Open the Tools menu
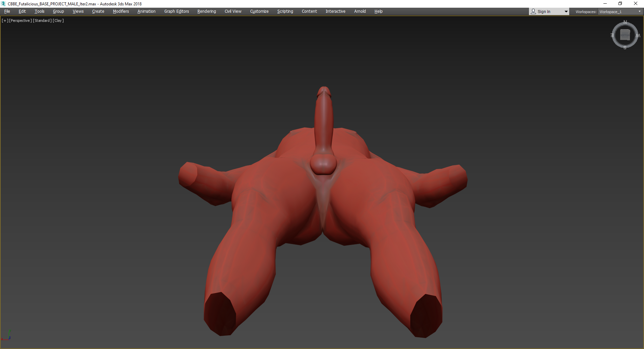 tap(39, 11)
